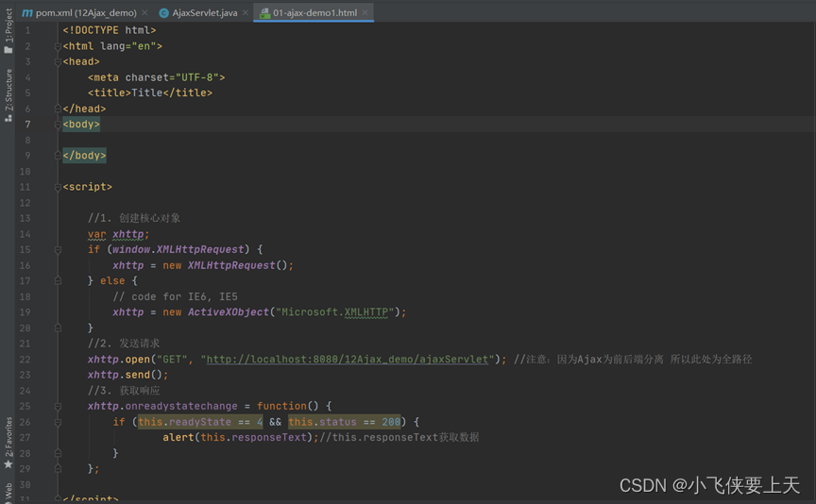Collapse the script block at line 11
816x504 pixels.
click(x=58, y=187)
